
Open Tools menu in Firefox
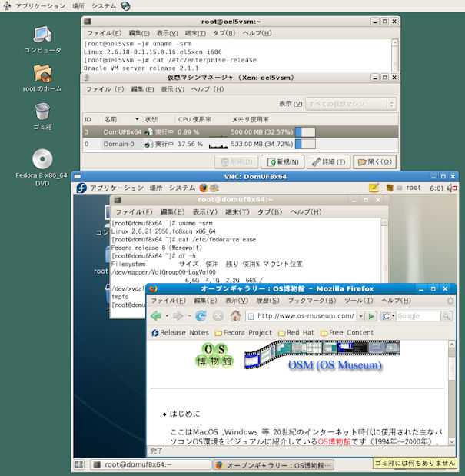(358, 300)
